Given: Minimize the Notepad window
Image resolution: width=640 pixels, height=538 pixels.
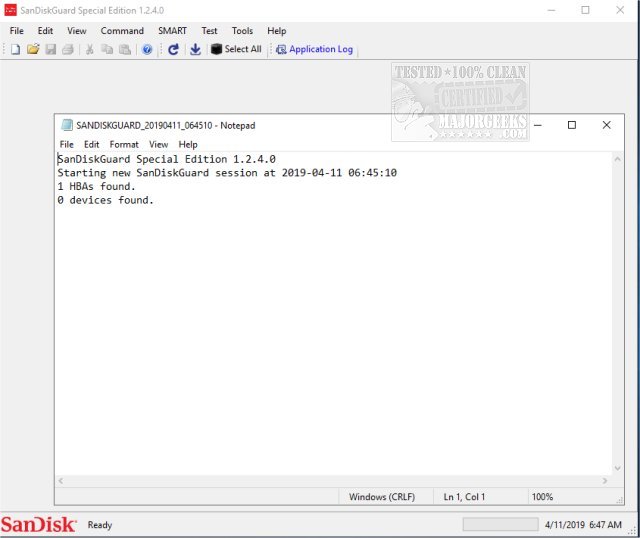Looking at the screenshot, I should pos(538,125).
